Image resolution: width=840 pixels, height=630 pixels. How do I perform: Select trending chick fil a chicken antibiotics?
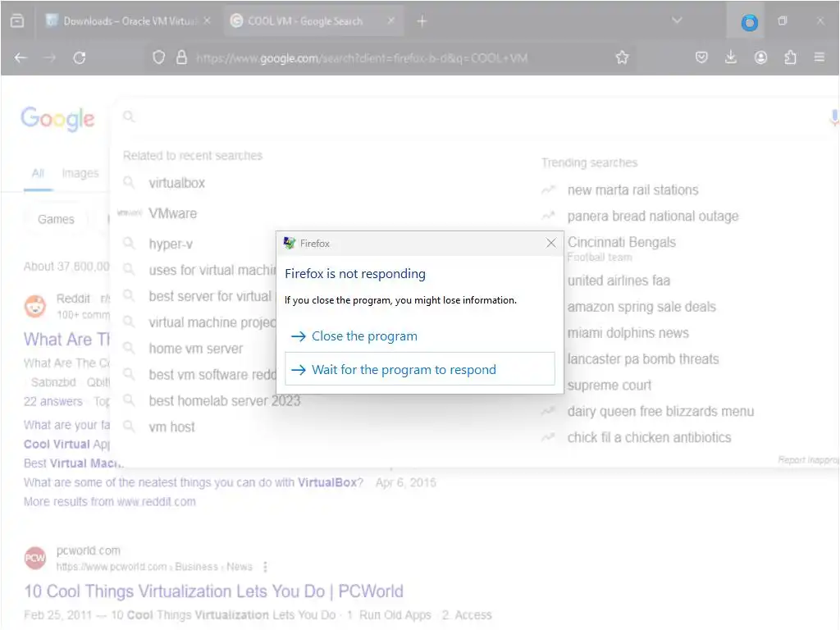point(649,438)
